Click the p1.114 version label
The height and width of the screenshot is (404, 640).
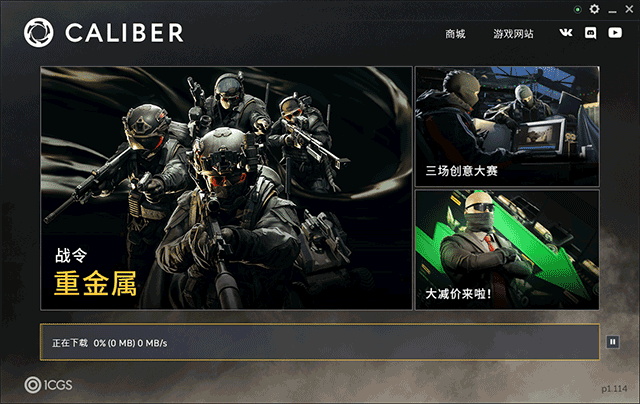coord(614,388)
